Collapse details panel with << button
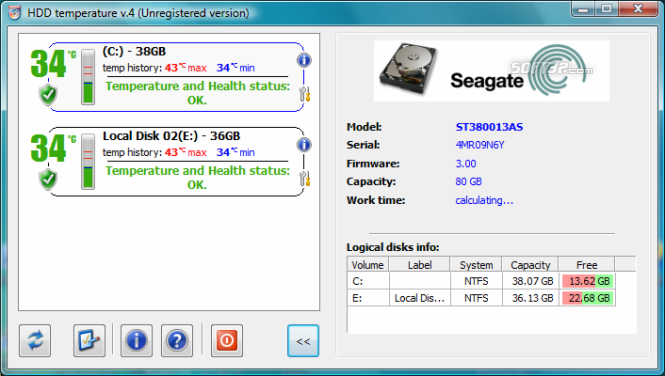The height and width of the screenshot is (376, 665). coord(303,341)
